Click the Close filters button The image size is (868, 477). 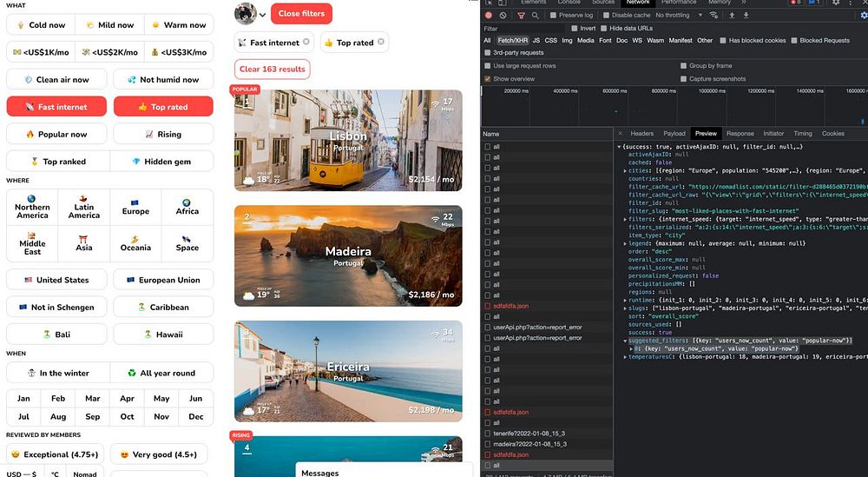point(301,14)
